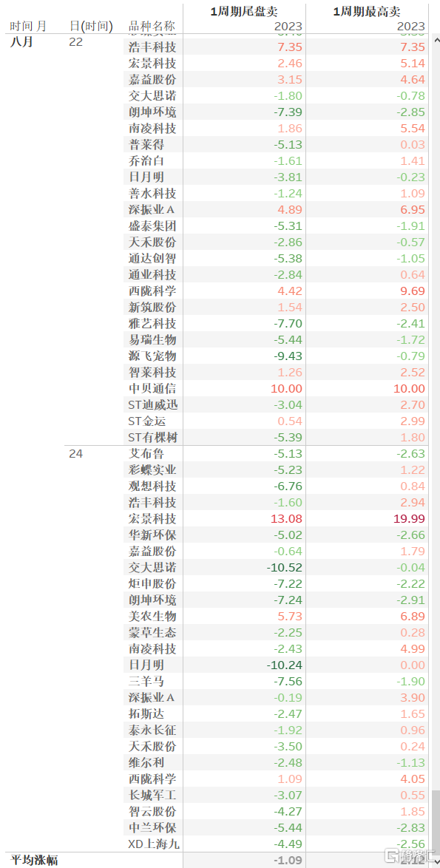
Task: Click the -10.52 value for 交大思诺
Action: point(285,567)
